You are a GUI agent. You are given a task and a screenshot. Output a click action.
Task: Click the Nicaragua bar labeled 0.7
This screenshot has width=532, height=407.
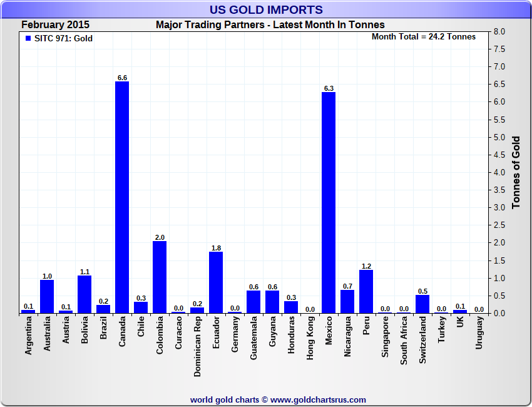(x=347, y=301)
